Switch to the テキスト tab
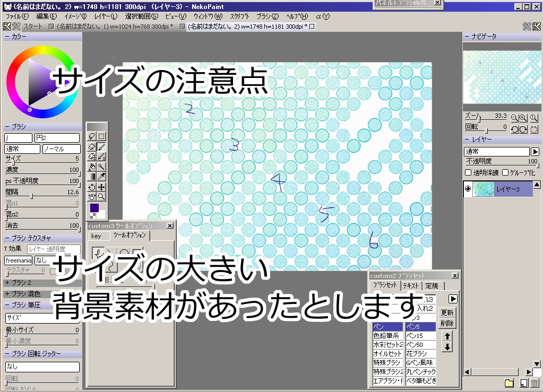543x392 pixels. click(x=411, y=285)
